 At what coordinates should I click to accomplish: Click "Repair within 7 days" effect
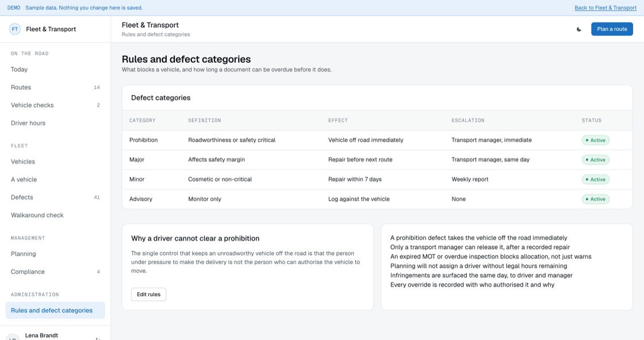tap(355, 179)
